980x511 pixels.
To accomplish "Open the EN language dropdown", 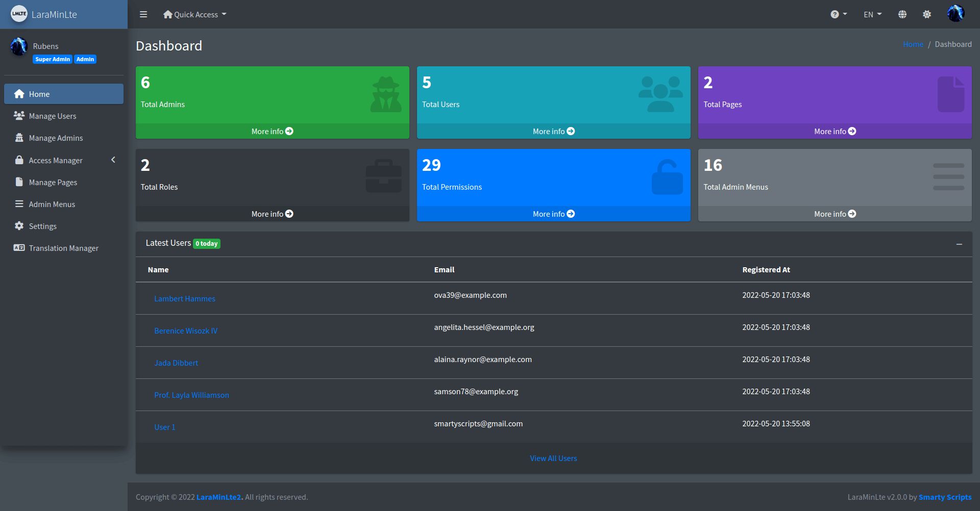I will [x=872, y=14].
